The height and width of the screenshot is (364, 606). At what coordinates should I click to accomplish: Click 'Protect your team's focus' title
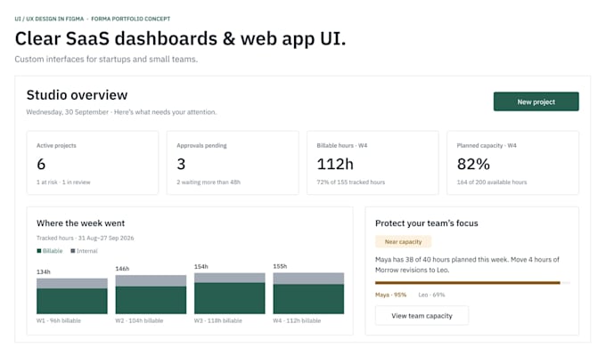tap(427, 223)
